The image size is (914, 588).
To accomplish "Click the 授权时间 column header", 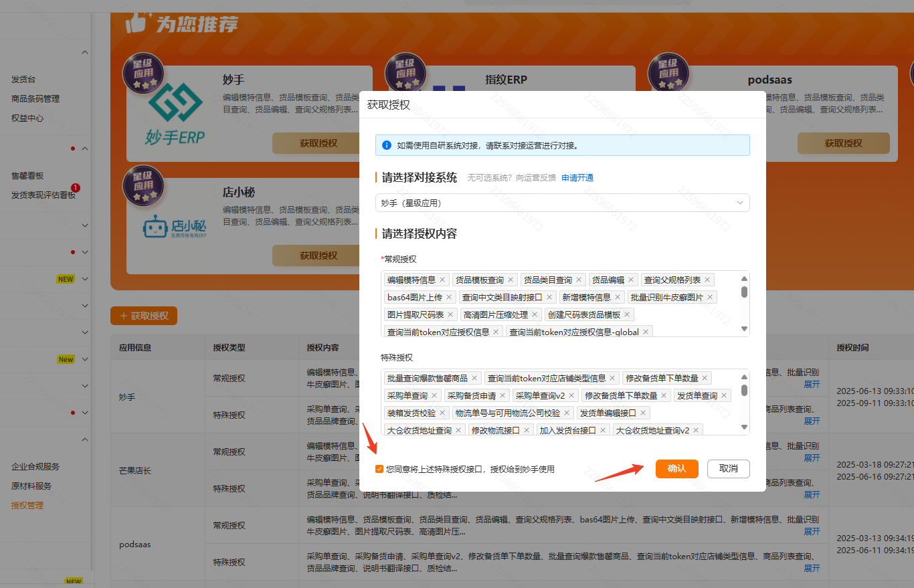I will [x=853, y=348].
